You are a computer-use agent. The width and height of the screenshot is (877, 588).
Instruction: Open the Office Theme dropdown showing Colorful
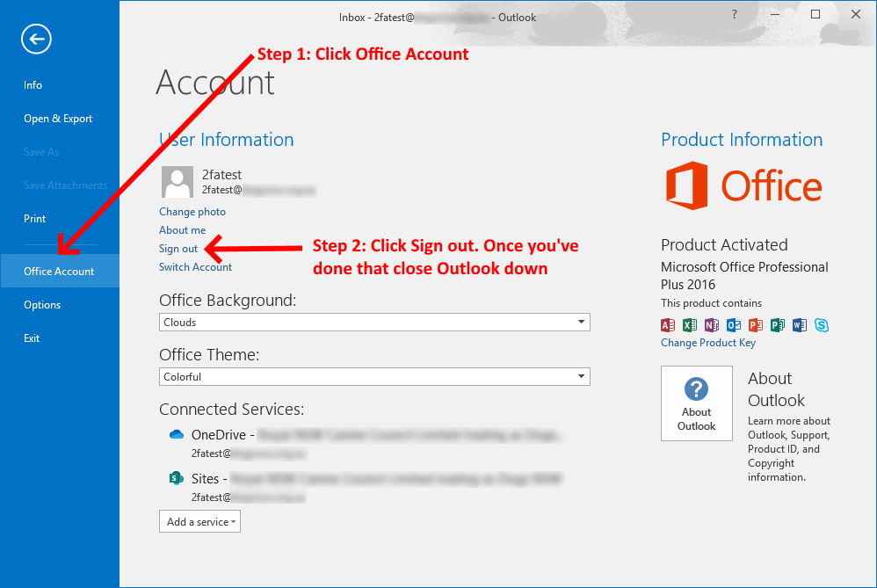[374, 376]
